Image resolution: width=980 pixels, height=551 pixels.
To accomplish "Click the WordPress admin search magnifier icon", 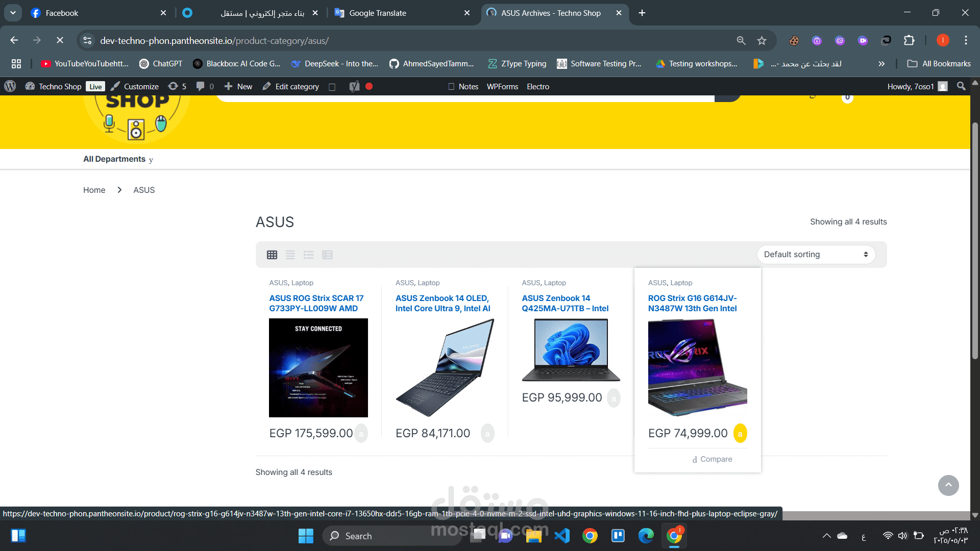I will tap(961, 86).
